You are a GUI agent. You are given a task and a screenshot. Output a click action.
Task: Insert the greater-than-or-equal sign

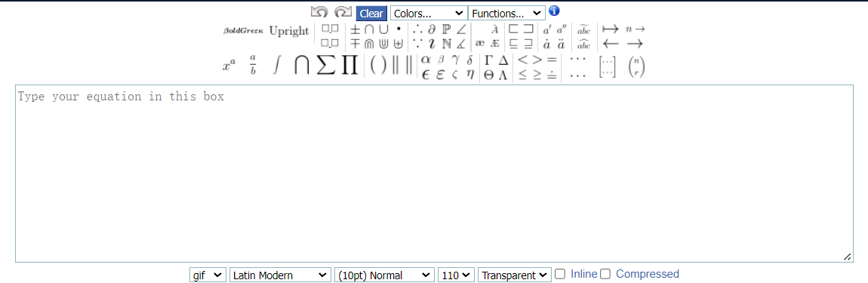tap(537, 75)
